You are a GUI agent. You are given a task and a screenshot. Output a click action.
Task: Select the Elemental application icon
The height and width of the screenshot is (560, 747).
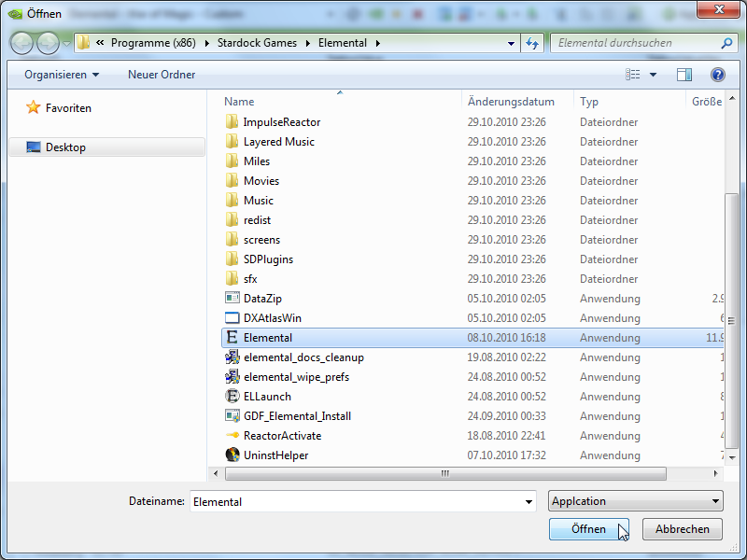pos(233,338)
